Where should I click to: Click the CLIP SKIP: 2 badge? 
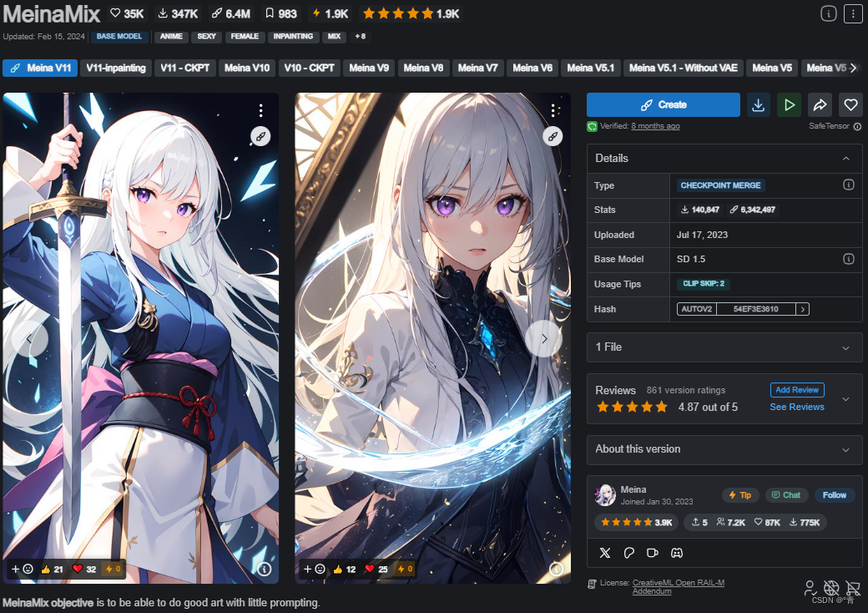[703, 283]
